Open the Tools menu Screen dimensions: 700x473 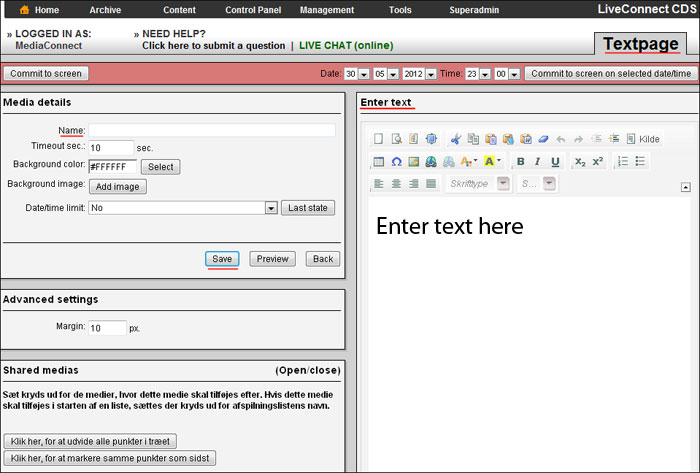coord(400,10)
